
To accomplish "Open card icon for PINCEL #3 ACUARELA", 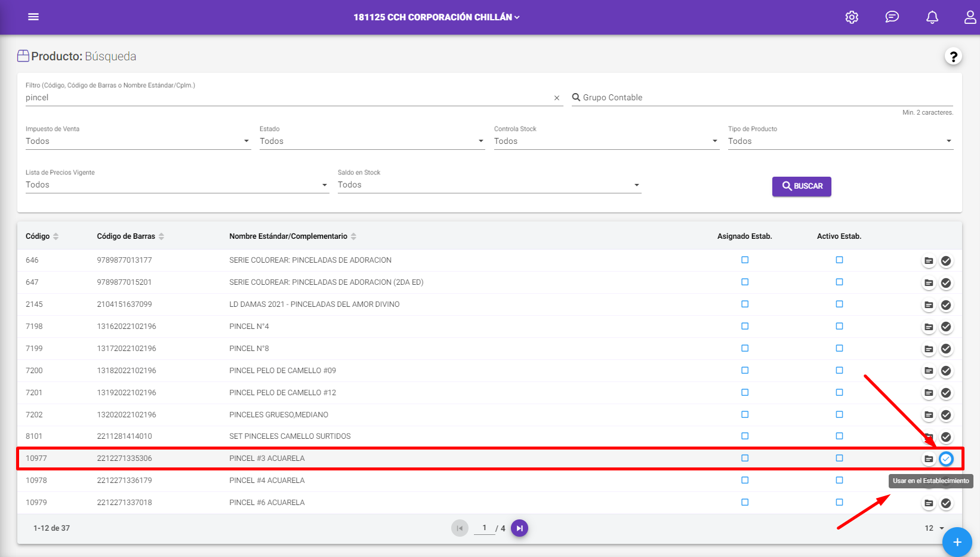I will point(929,459).
